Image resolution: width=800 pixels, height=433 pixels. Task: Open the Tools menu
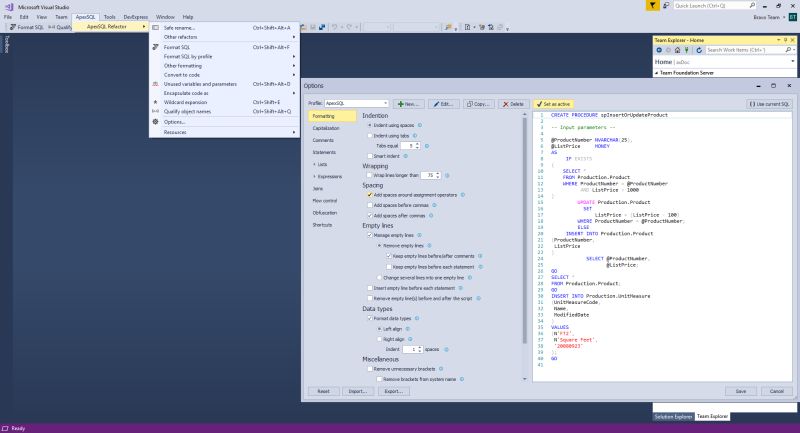coord(110,17)
